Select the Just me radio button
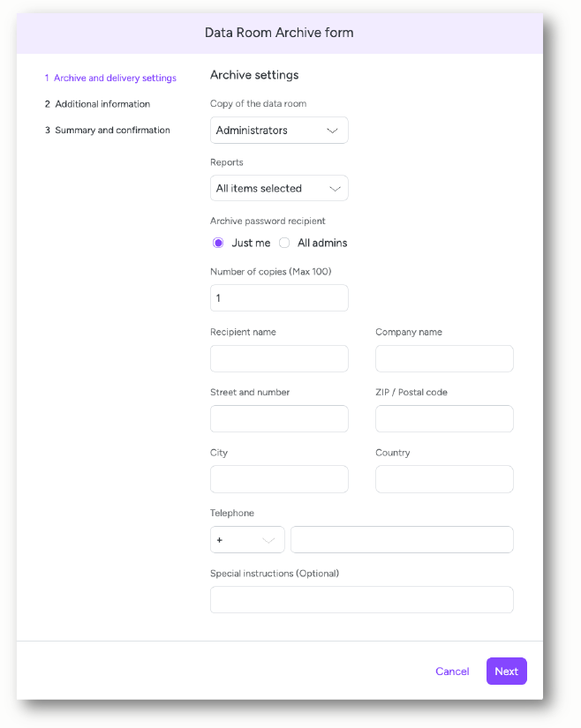This screenshot has width=581, height=728. pyautogui.click(x=218, y=243)
